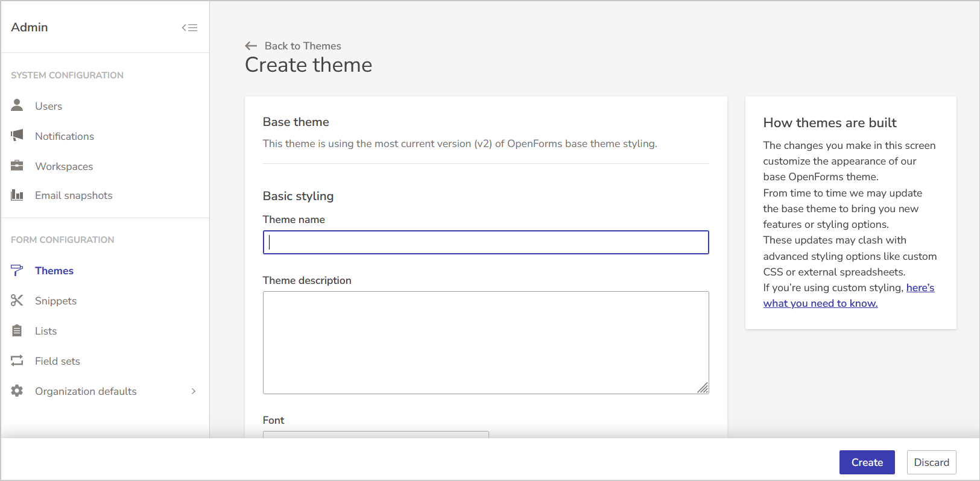Open 'here's what you need to know' link
This screenshot has height=481, width=980.
pyautogui.click(x=849, y=295)
